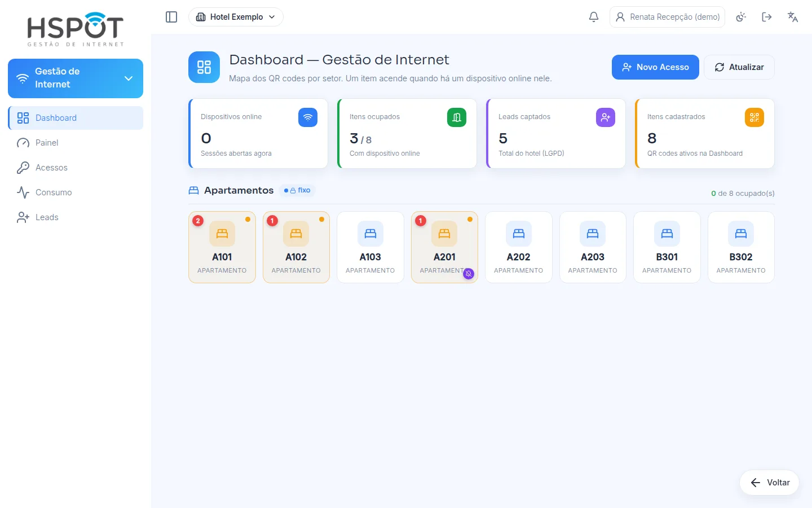
Task: Collapse Gestão de Internet chevron
Action: tap(129, 78)
